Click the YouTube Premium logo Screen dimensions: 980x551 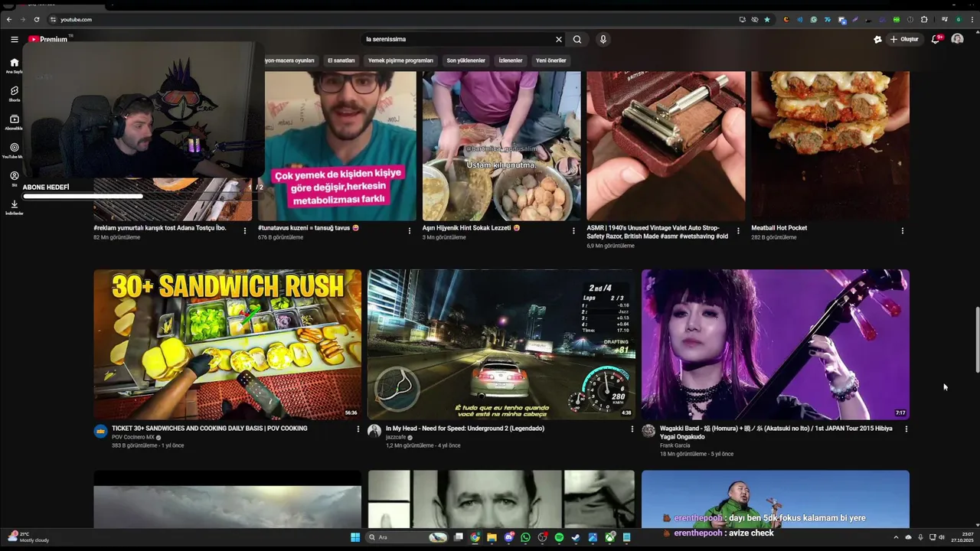(48, 39)
